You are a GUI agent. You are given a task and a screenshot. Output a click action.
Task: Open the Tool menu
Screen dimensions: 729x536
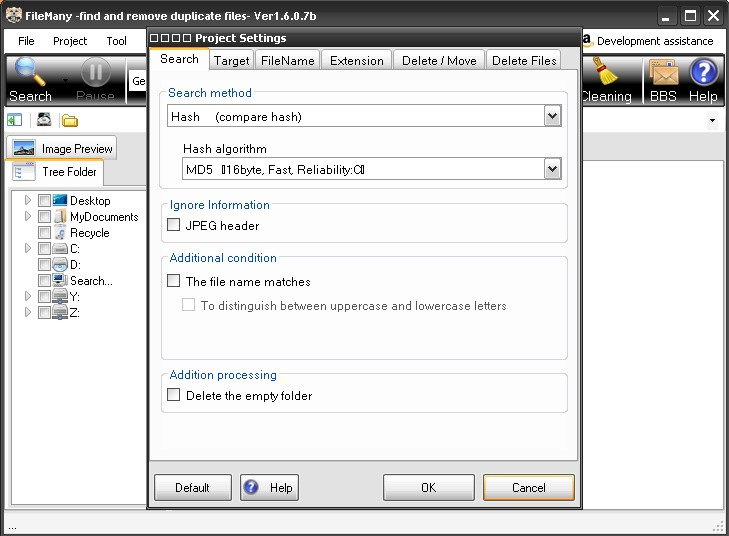116,41
